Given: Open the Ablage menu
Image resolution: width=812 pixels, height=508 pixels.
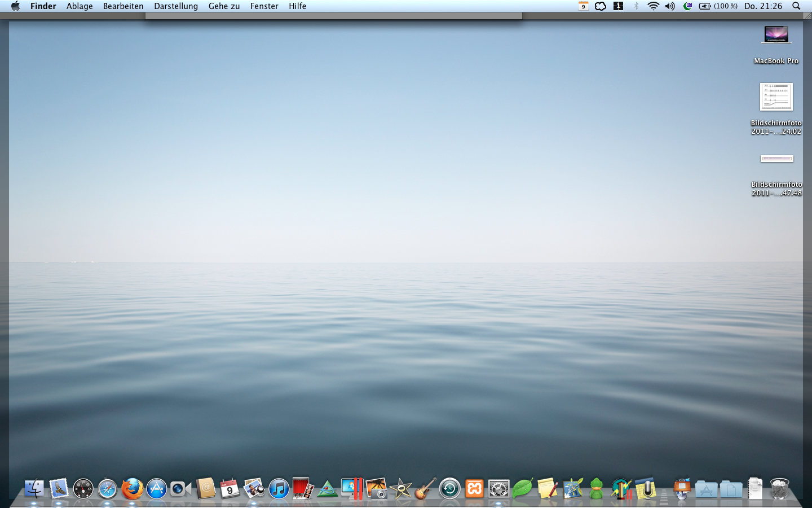Looking at the screenshot, I should [x=80, y=6].
